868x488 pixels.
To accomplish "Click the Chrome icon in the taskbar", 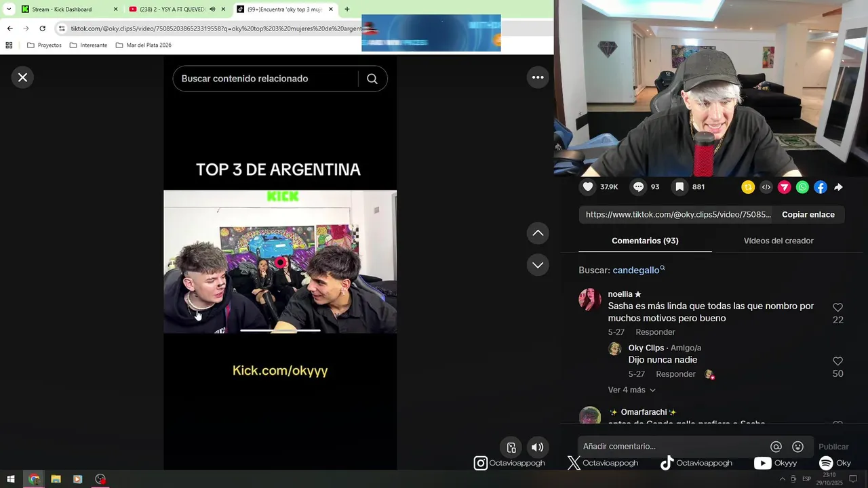I will tap(34, 479).
